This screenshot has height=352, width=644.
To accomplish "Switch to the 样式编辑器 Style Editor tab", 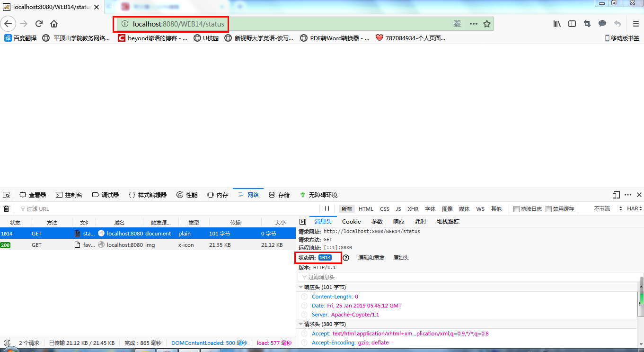I will tap(147, 195).
